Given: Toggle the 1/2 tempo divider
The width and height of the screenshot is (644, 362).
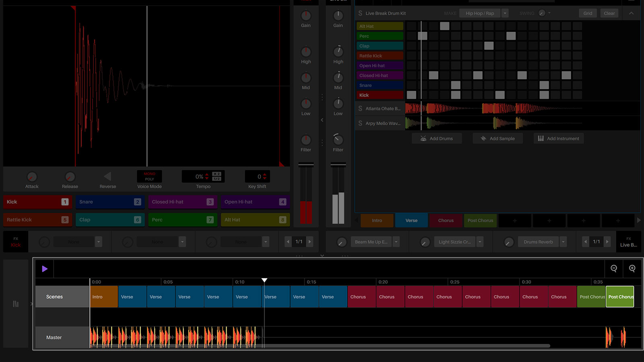Looking at the screenshot, I should (x=217, y=179).
